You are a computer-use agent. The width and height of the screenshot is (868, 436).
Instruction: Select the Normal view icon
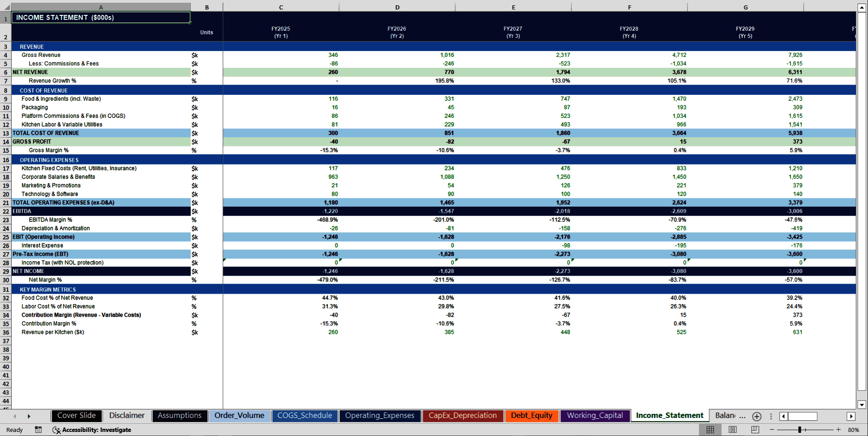[710, 430]
